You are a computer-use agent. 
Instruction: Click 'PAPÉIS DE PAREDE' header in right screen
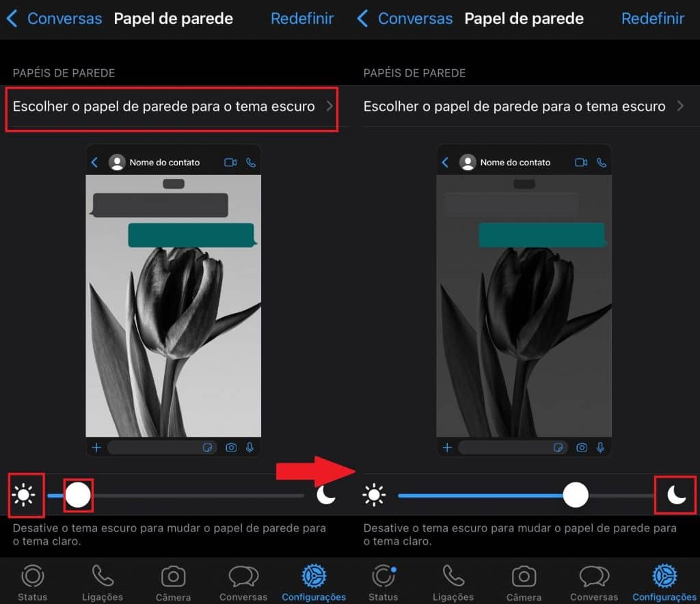pos(414,73)
